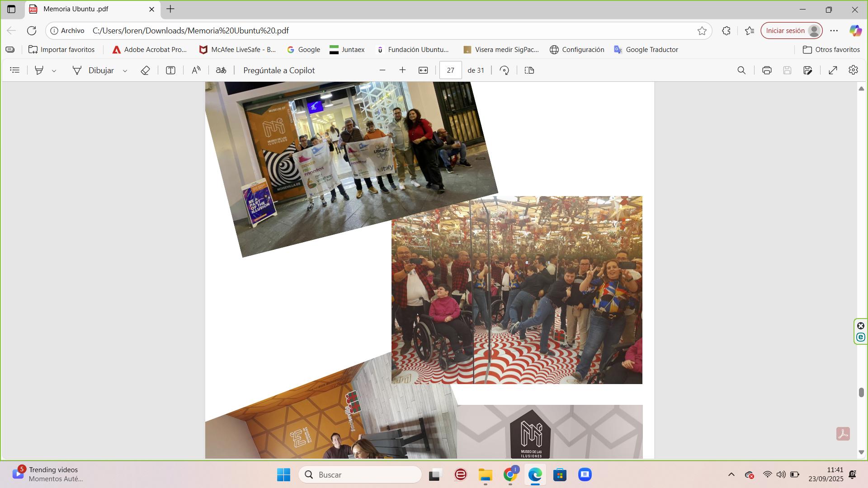The width and height of the screenshot is (868, 488).
Task: Toggle the Add text tool
Action: coord(170,70)
